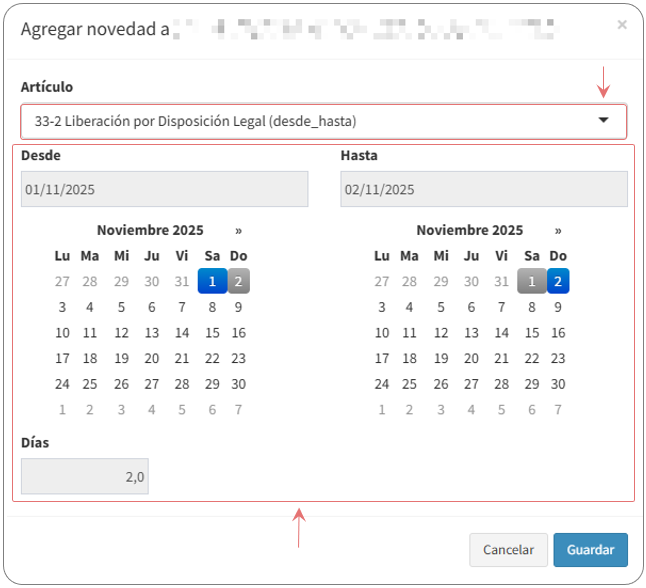This screenshot has height=588, width=646.
Task: Click the Hasta date input field
Action: coord(483,189)
